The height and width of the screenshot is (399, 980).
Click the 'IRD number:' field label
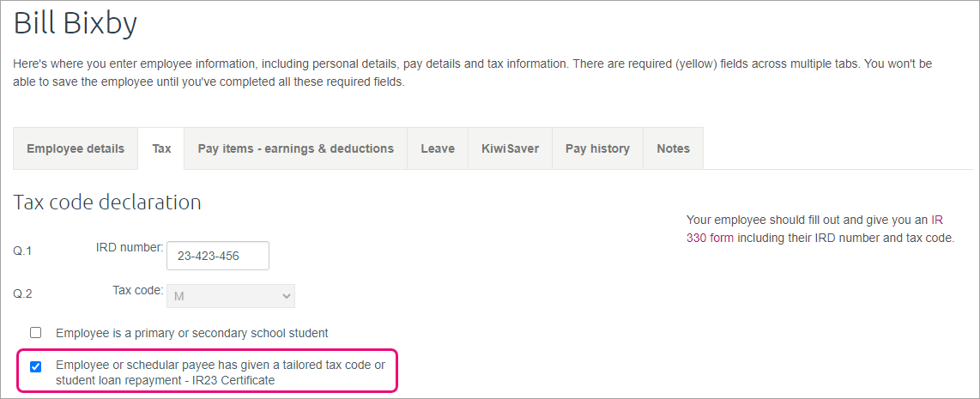130,247
